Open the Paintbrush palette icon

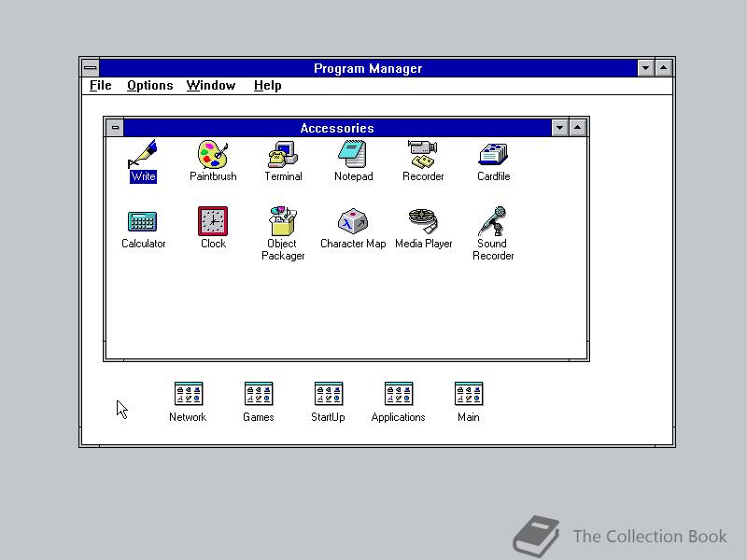click(x=213, y=154)
